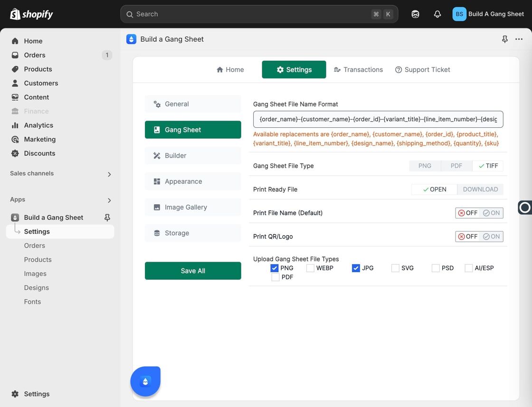Image resolution: width=532 pixels, height=407 pixels.
Task: Click the Build a Gang Sheet sidebar app icon
Action: [x=15, y=218]
